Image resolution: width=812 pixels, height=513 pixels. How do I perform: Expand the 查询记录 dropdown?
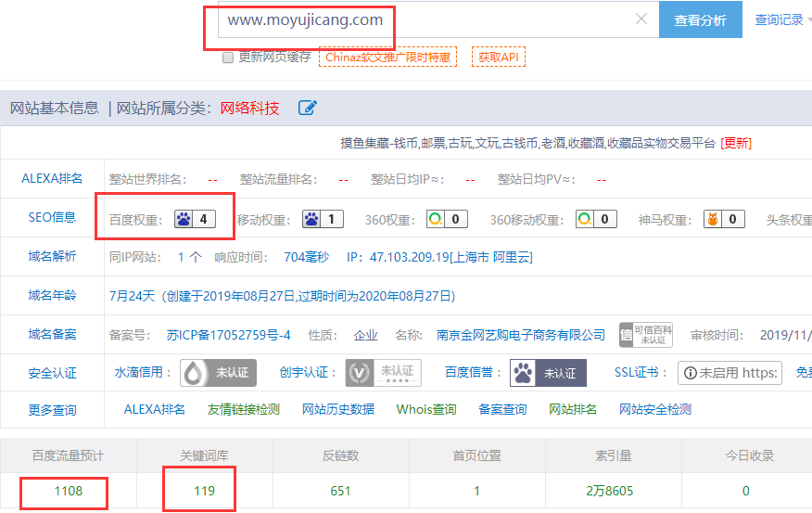click(x=782, y=19)
